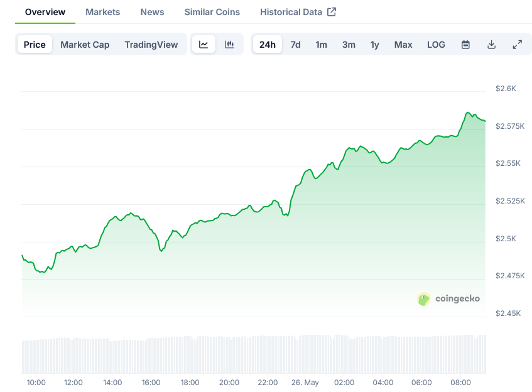Click the external link icon beside Historical Data
Screen dimensions: 532x392
coord(332,12)
